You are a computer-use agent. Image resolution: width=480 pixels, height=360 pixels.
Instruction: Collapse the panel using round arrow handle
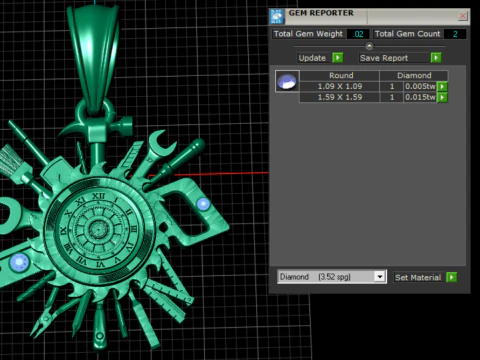coord(369,46)
